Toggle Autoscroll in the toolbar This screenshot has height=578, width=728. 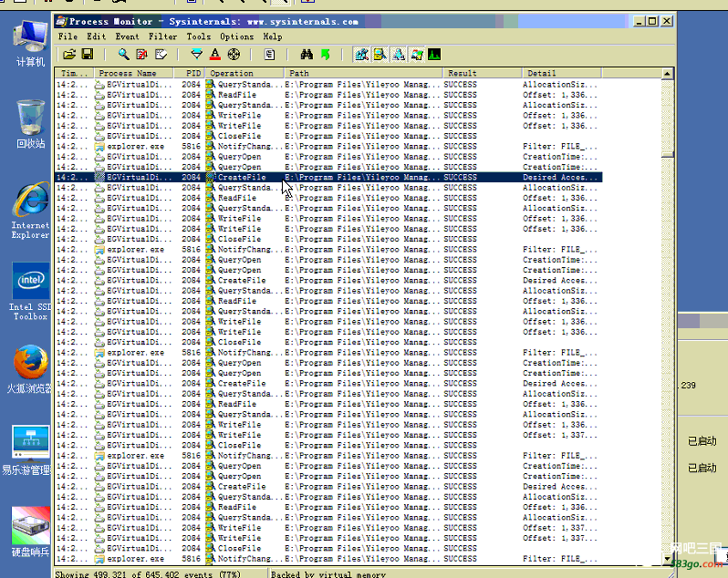[142, 55]
